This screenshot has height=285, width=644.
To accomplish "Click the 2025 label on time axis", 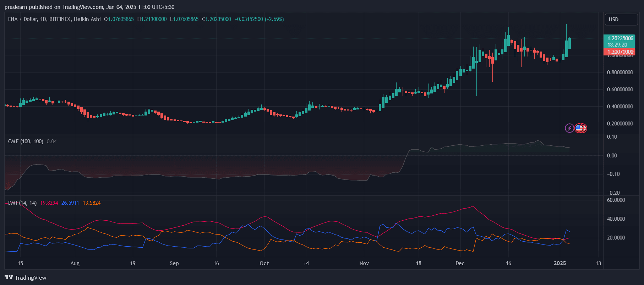I will (560, 263).
